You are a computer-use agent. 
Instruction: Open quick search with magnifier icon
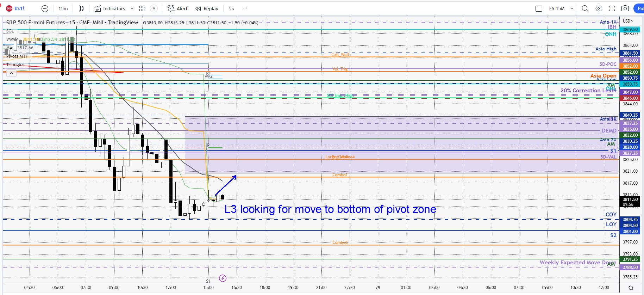click(x=585, y=8)
